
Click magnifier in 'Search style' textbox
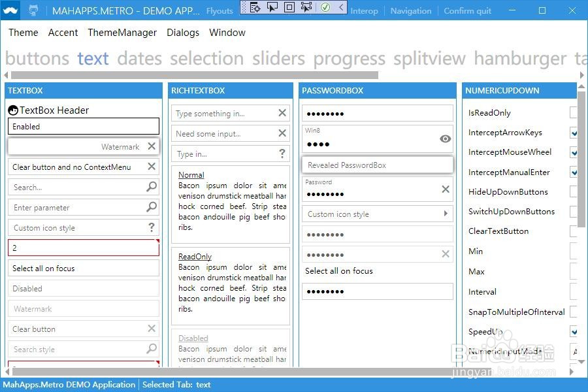[152, 348]
